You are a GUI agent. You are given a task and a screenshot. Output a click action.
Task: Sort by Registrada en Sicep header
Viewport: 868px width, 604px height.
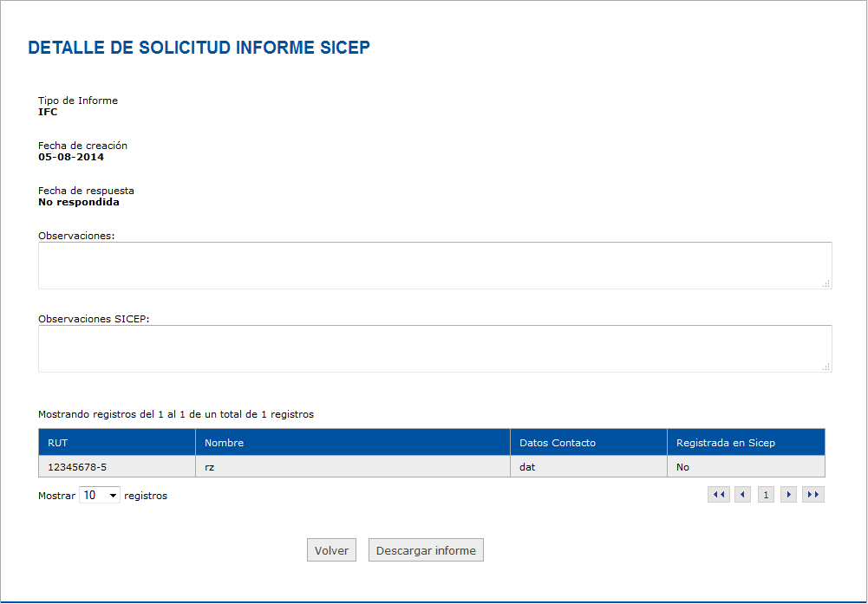click(746, 443)
